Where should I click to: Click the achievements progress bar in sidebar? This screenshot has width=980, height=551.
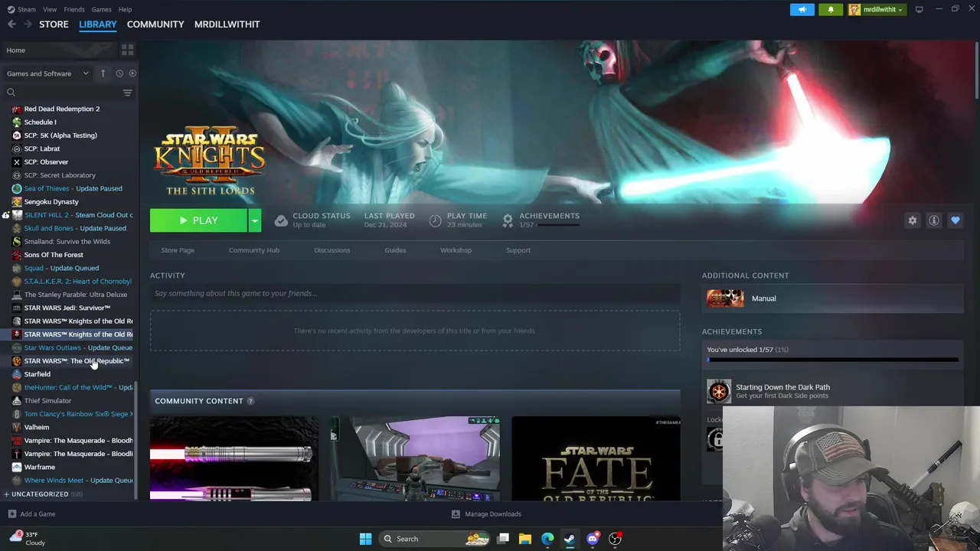tap(832, 360)
